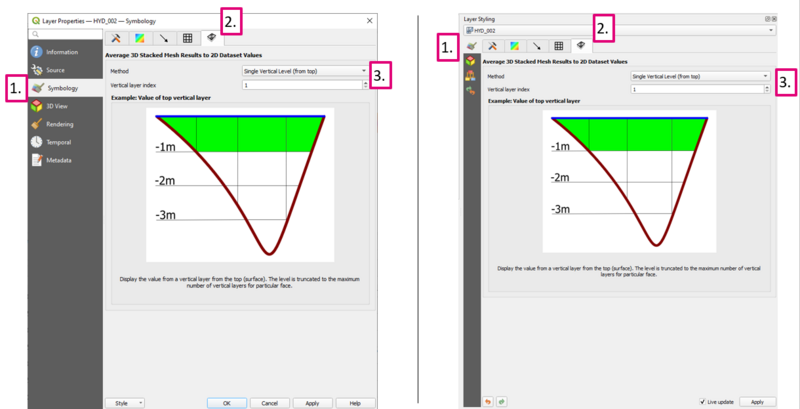The width and height of the screenshot is (800, 409).
Task: Select Symbology in Layer Properties sidebar
Action: 65,88
